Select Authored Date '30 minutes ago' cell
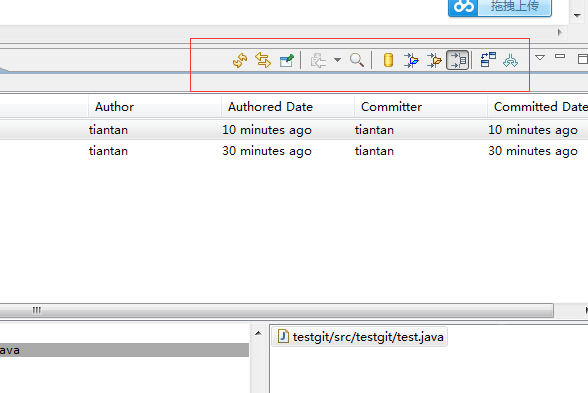The width and height of the screenshot is (588, 393). pyautogui.click(x=267, y=151)
